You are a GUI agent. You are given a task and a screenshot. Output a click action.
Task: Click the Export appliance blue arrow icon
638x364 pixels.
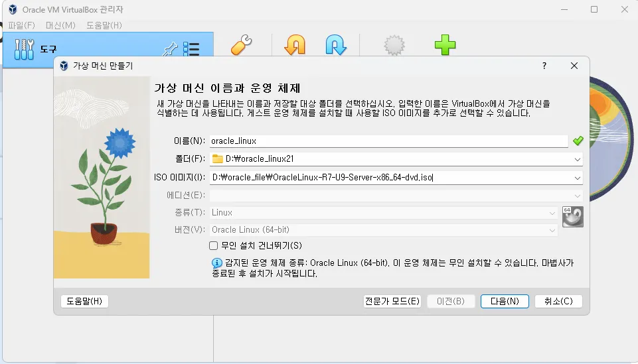click(x=336, y=44)
